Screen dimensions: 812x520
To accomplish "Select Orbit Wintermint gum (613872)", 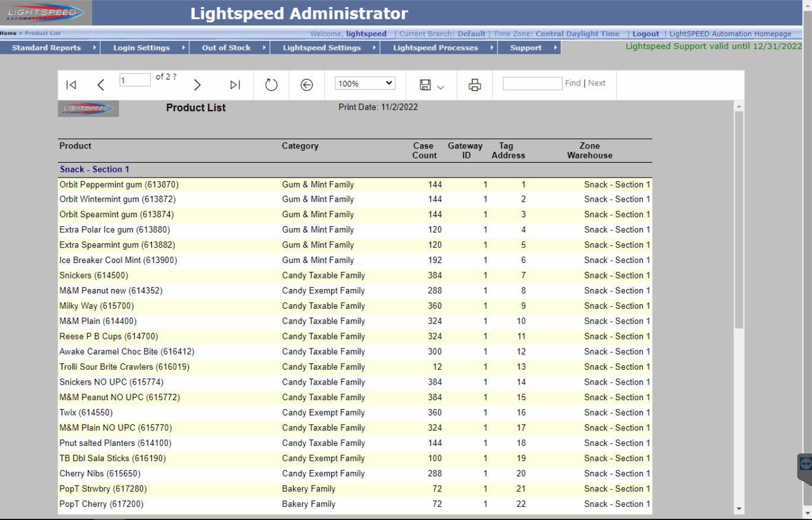I will coord(118,199).
